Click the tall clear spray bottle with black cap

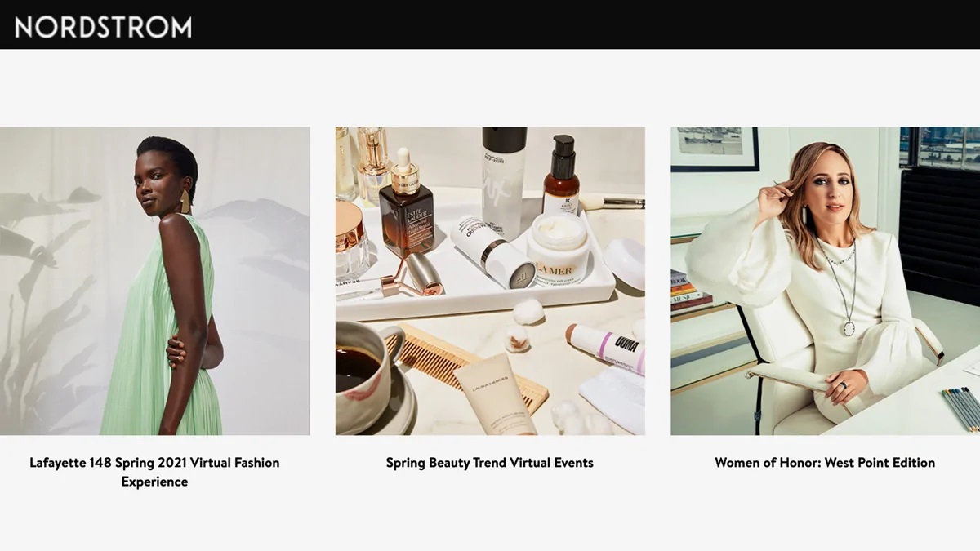coord(504,180)
